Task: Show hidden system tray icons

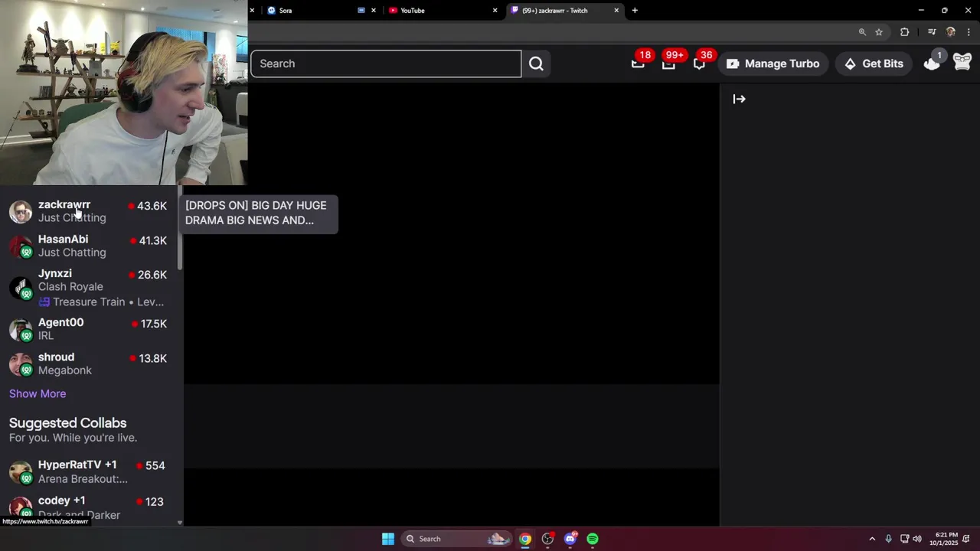Action: pyautogui.click(x=871, y=539)
